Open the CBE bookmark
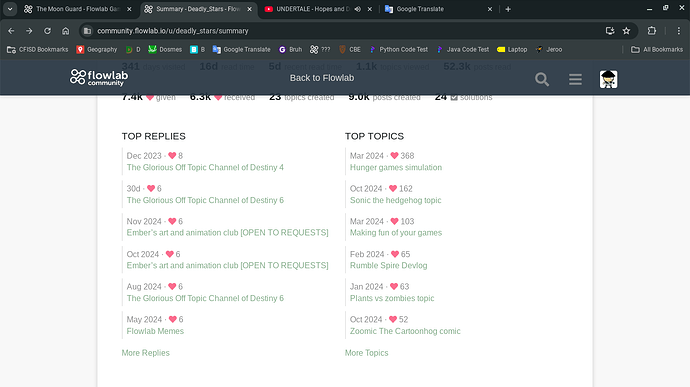The width and height of the screenshot is (690, 387). 349,49
